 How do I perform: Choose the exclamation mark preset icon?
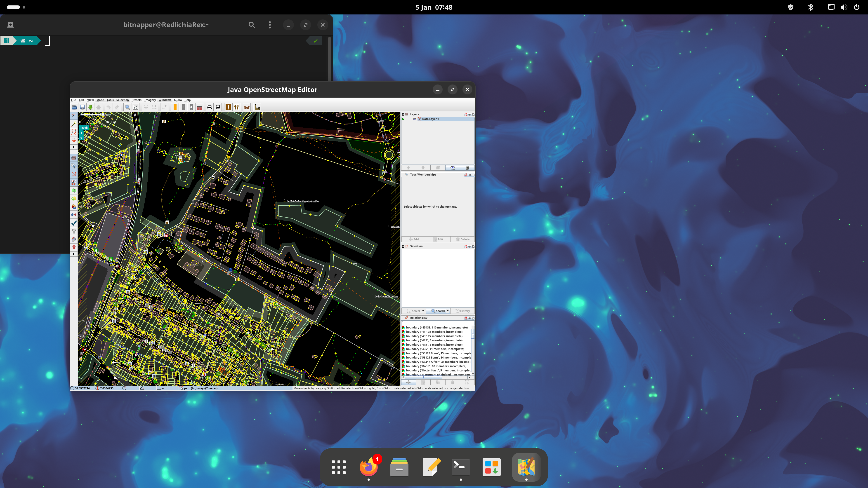(x=228, y=107)
